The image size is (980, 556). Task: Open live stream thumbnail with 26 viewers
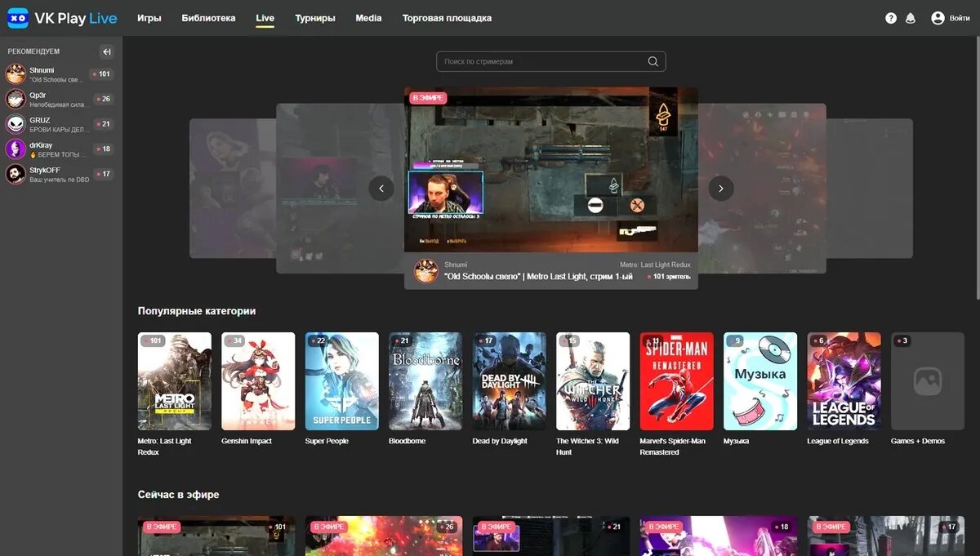(384, 536)
